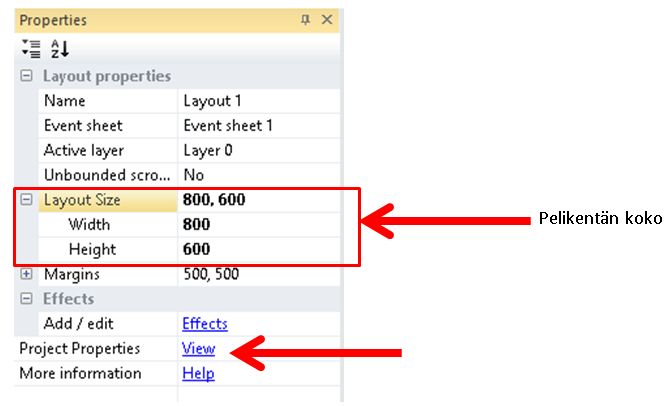Select the Event sheet value field

click(x=258, y=126)
